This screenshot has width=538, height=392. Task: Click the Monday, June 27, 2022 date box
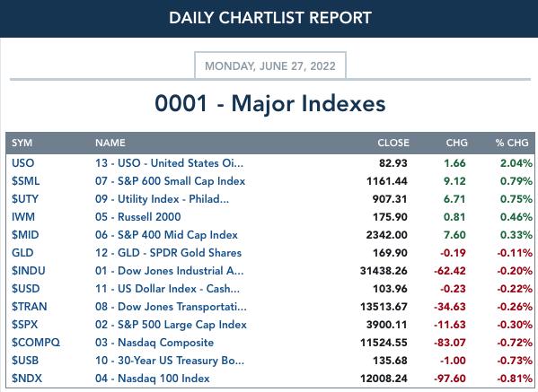[270, 65]
